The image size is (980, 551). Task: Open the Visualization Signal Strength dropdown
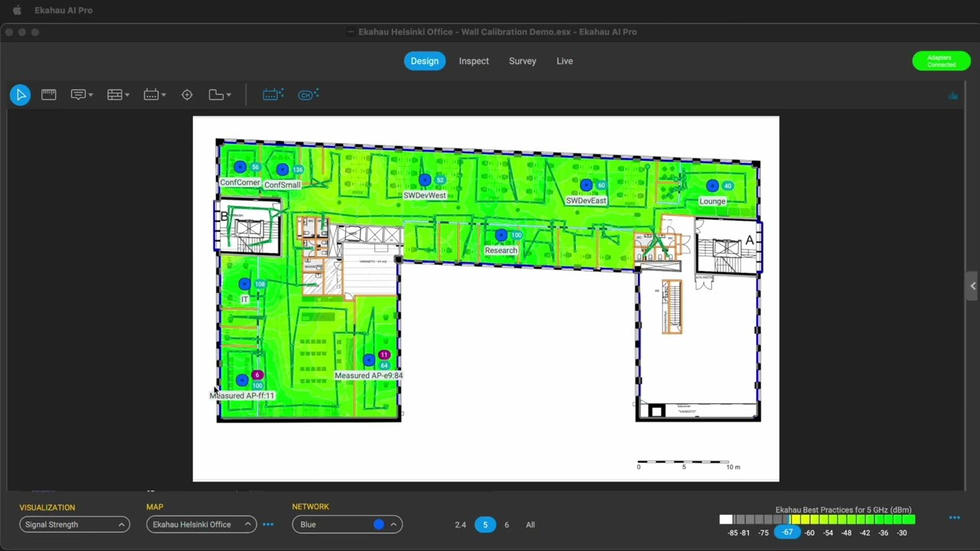tap(74, 524)
